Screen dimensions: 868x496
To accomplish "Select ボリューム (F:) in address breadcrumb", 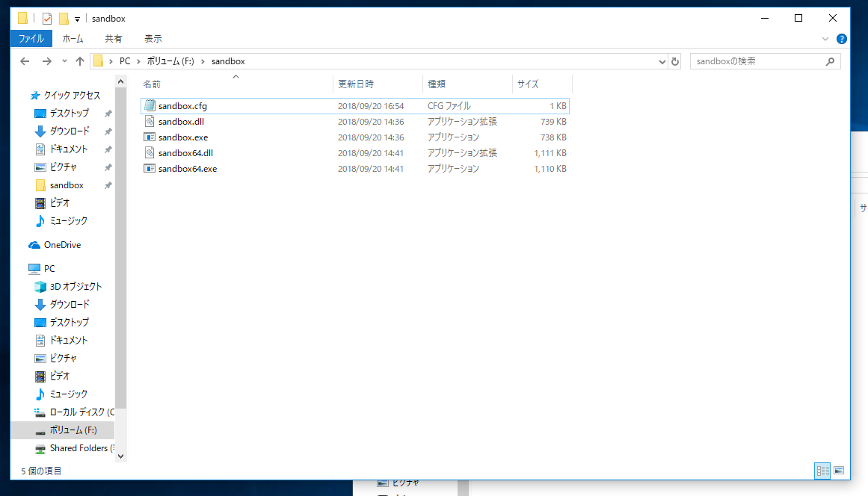I will (x=170, y=61).
